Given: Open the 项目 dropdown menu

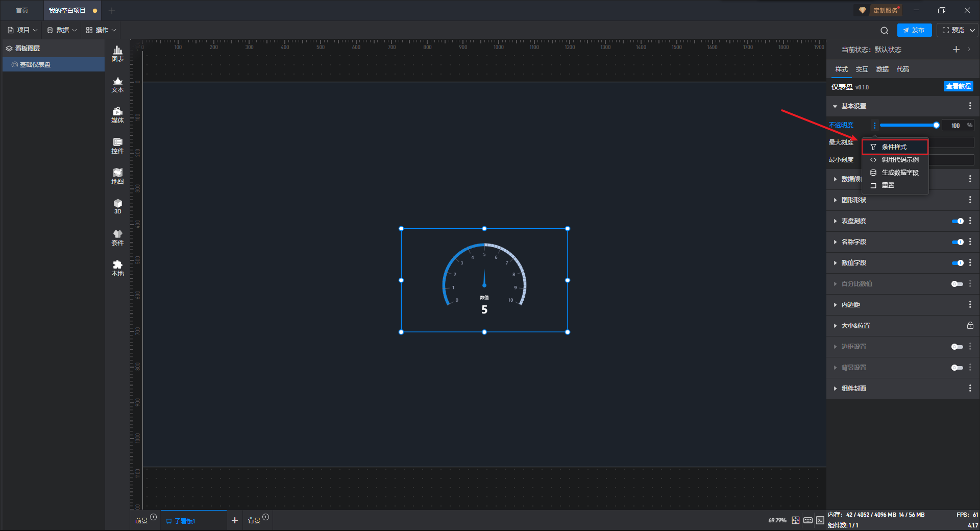Looking at the screenshot, I should (23, 30).
